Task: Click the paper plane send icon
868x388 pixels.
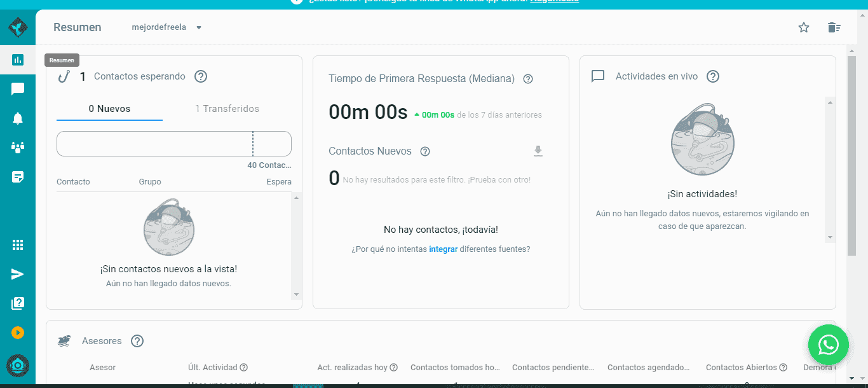Action: 18,274
